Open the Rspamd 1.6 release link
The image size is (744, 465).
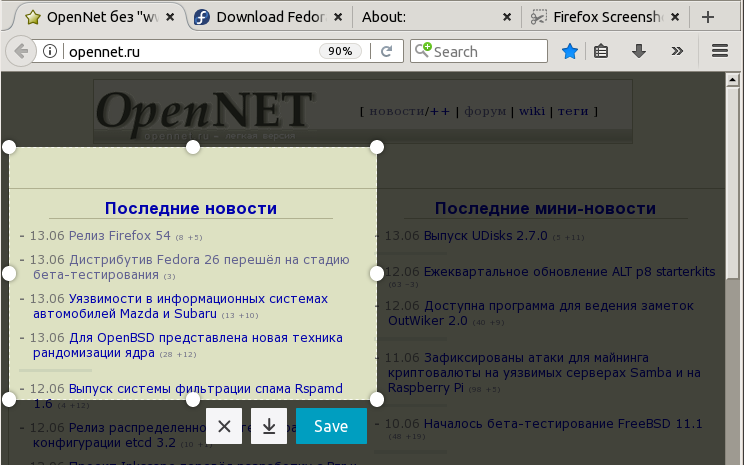[x=188, y=396]
